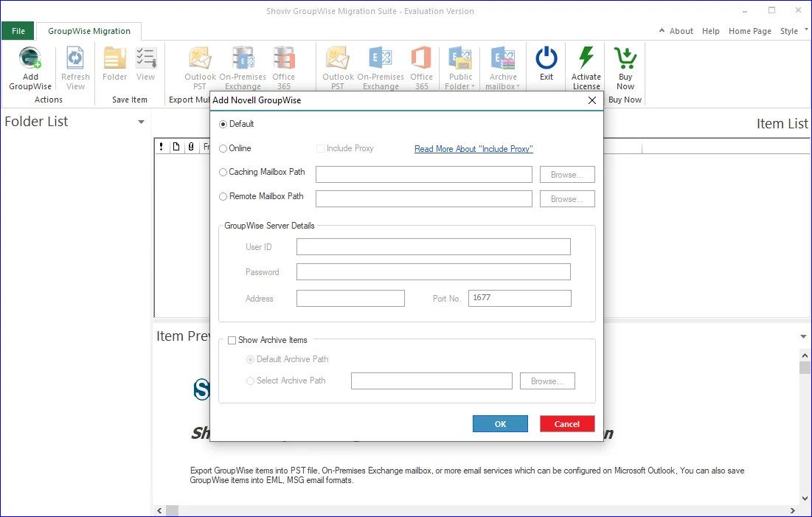Viewport: 812px width, 517px height.
Task: Click the Add GroupWise icon
Action: click(30, 58)
